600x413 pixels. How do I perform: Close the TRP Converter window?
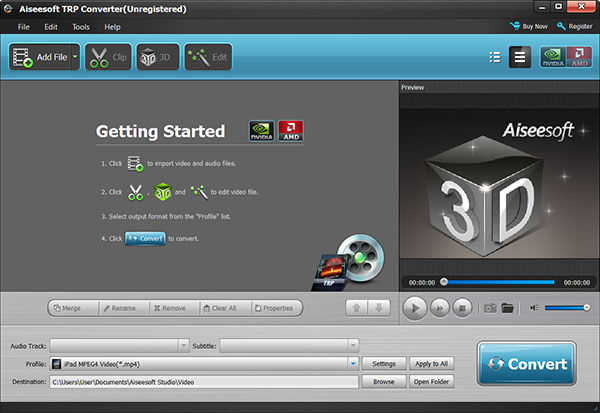581,7
